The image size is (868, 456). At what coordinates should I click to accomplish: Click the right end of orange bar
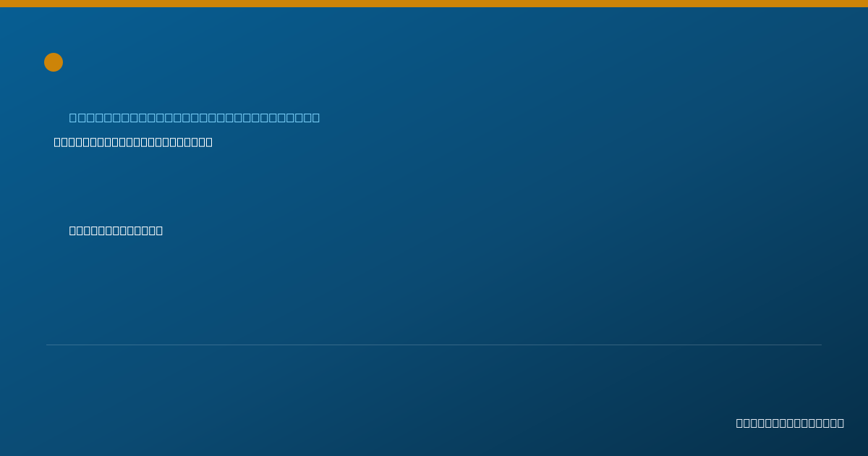pos(865,4)
